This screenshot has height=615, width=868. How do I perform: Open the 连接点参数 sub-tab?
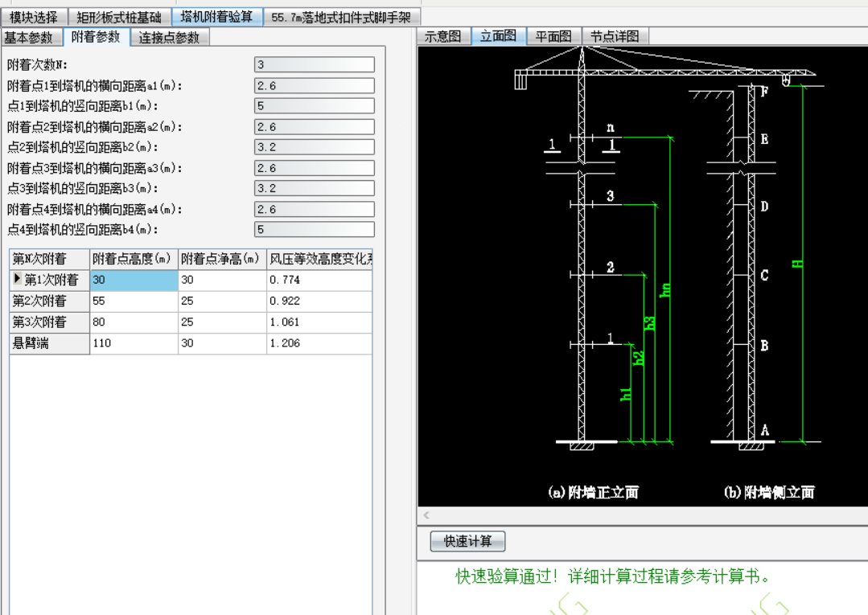coord(169,38)
